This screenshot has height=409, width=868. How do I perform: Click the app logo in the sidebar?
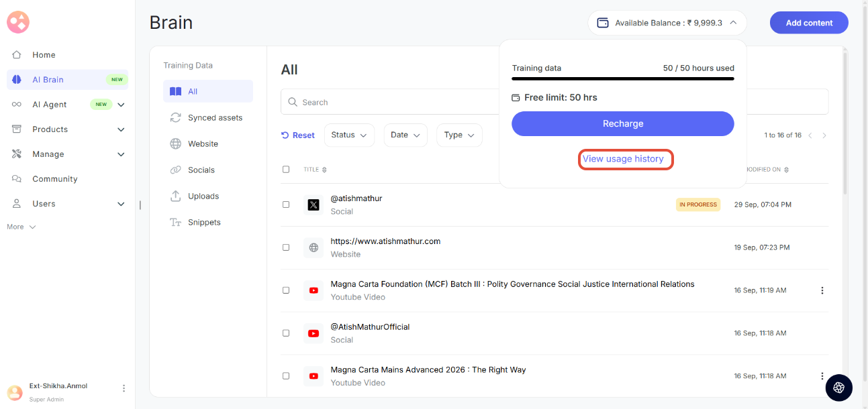18,22
